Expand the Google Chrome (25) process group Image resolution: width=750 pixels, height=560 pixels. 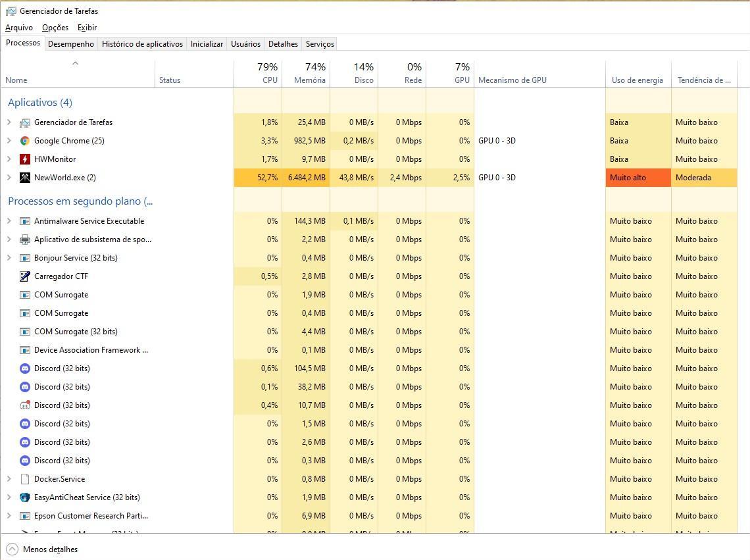pyautogui.click(x=9, y=141)
